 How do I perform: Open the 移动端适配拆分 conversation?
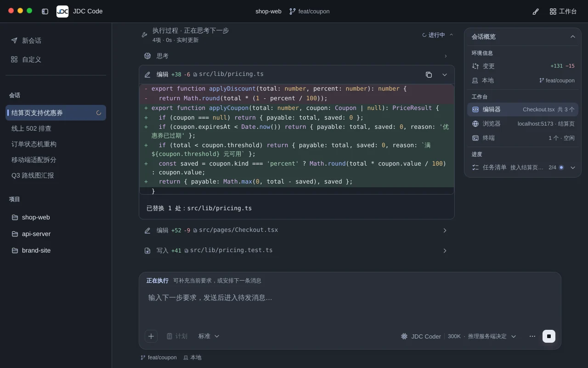click(x=56, y=160)
